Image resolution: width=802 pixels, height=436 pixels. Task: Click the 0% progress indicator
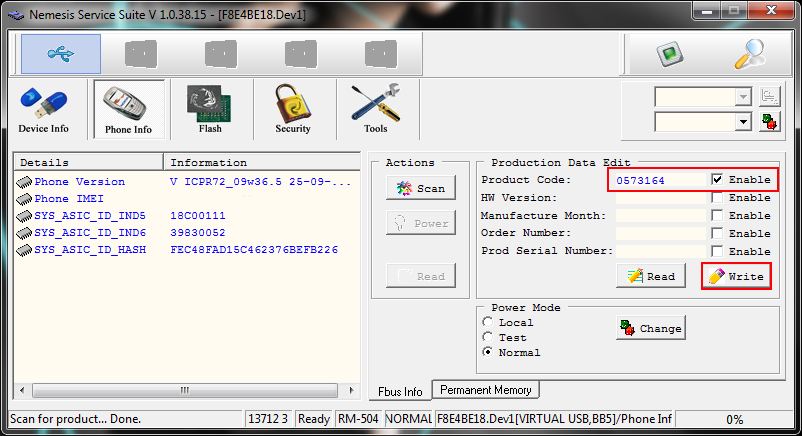(x=734, y=419)
